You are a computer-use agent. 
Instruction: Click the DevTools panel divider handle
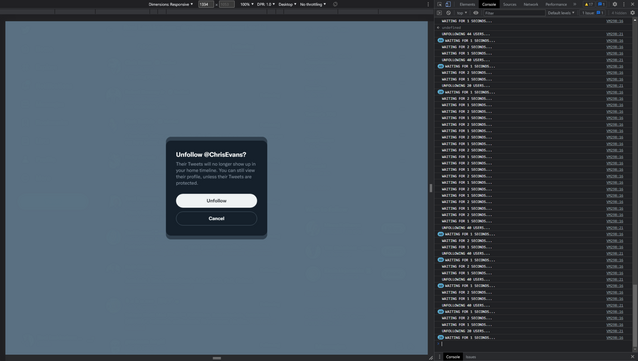click(430, 188)
